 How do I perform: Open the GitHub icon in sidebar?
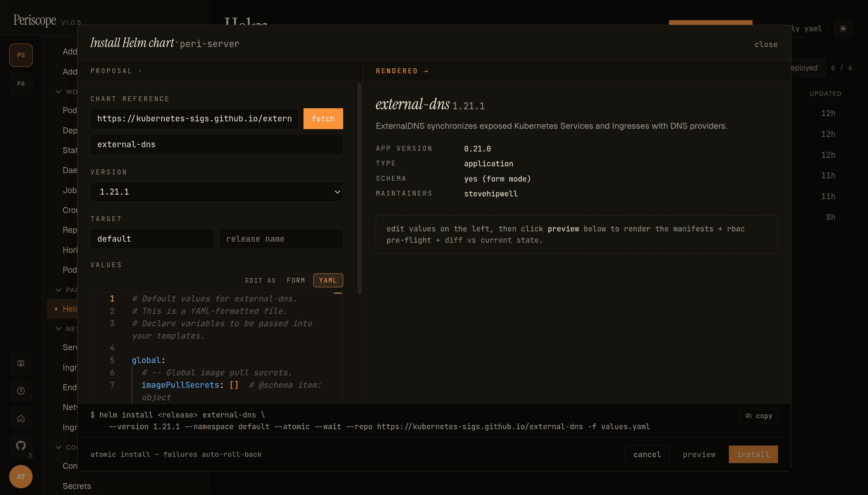pyautogui.click(x=21, y=445)
